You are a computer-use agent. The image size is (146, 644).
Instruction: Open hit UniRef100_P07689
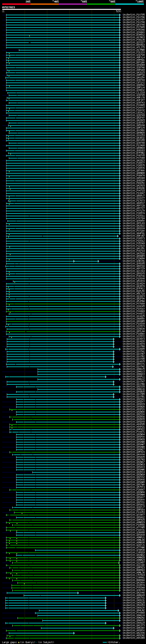pyautogui.click(x=133, y=304)
